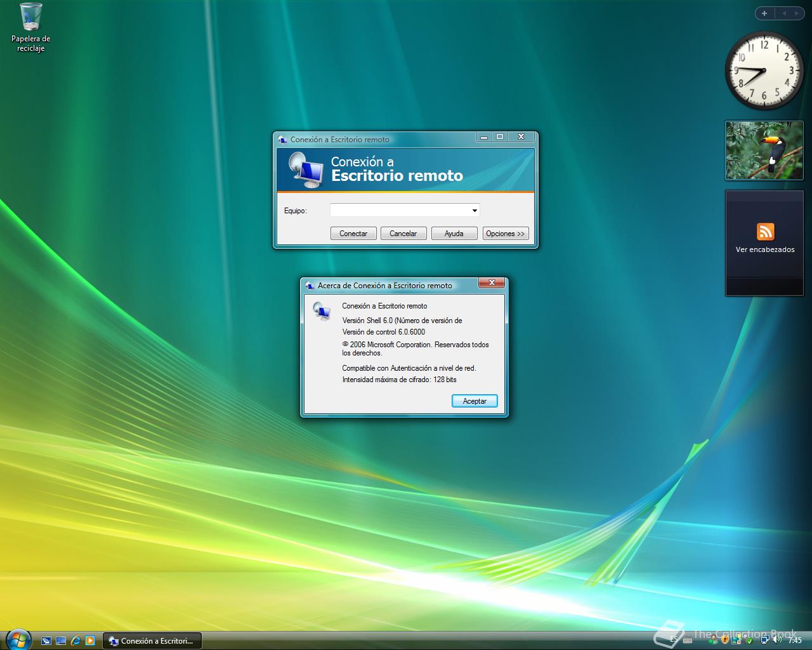
Task: Open the Papelera de reciclaje desktop icon
Action: (30, 27)
